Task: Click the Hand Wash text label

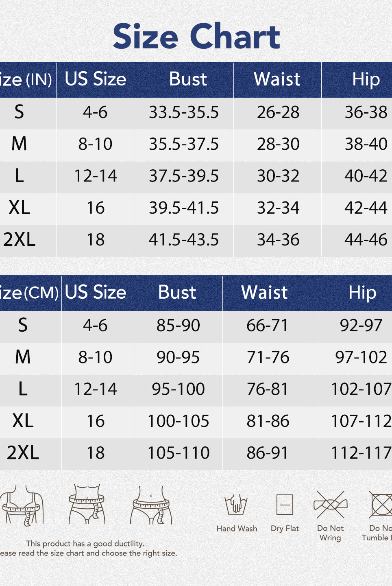Action: [x=237, y=529]
